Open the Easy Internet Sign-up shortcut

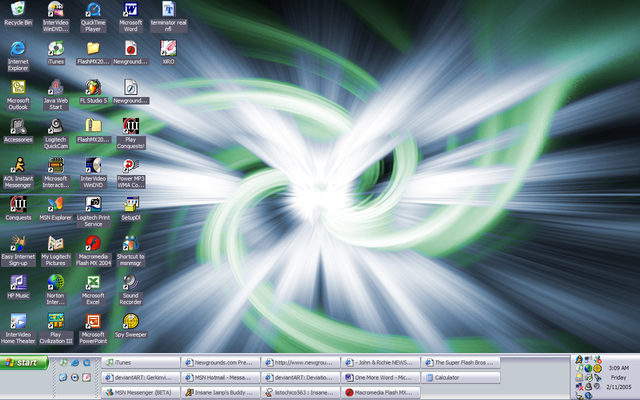[18, 251]
